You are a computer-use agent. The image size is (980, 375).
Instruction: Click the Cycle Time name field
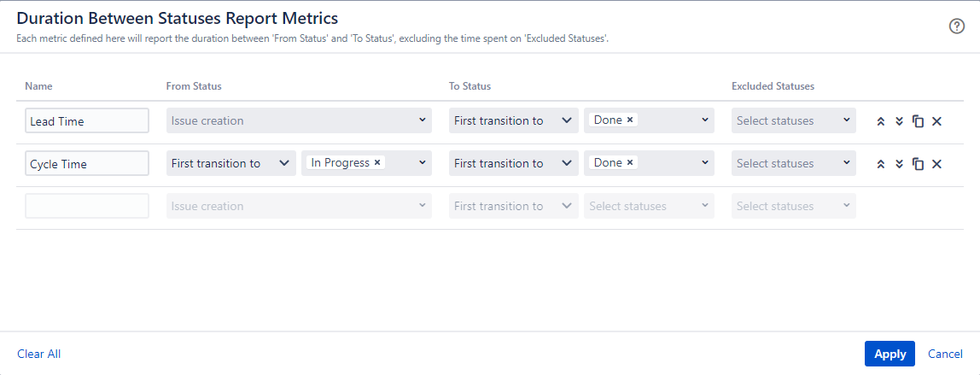click(86, 163)
